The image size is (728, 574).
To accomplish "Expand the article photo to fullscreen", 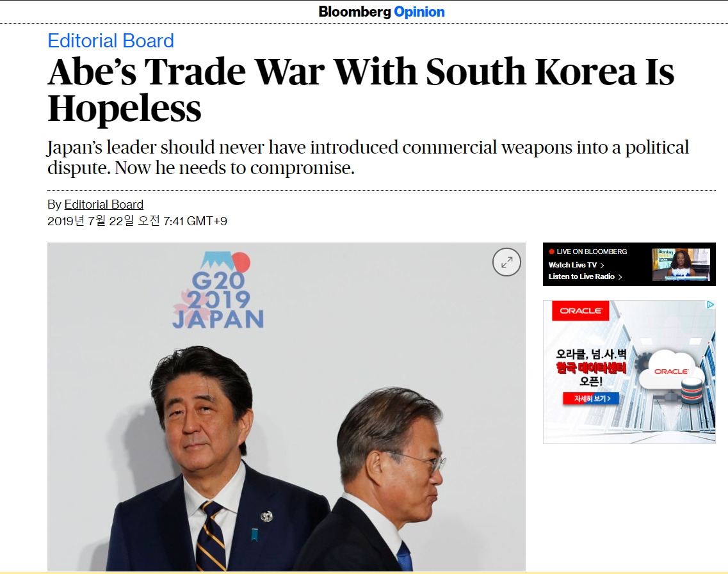I will [x=506, y=262].
